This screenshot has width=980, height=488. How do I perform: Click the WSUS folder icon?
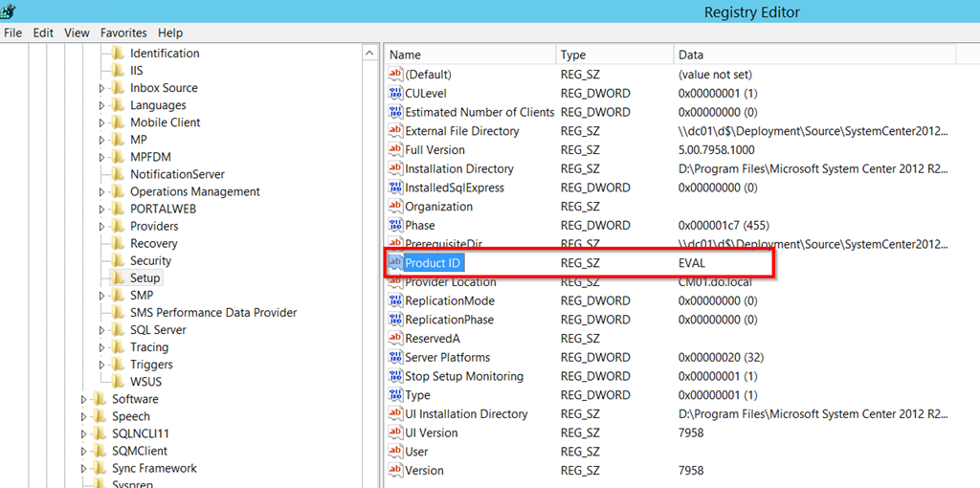(118, 382)
